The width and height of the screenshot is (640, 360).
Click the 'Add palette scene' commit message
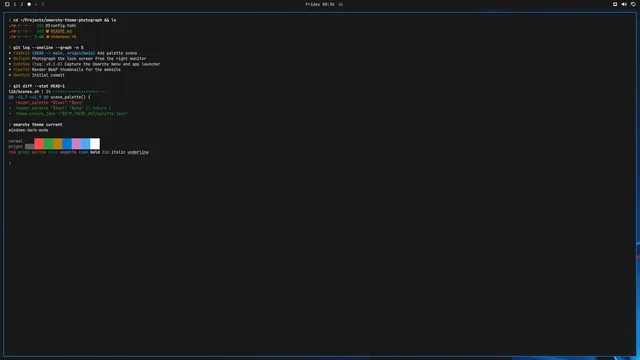[x=117, y=53]
